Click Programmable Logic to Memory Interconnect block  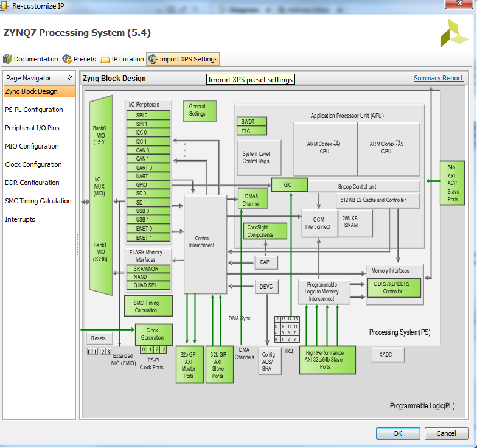(x=324, y=292)
